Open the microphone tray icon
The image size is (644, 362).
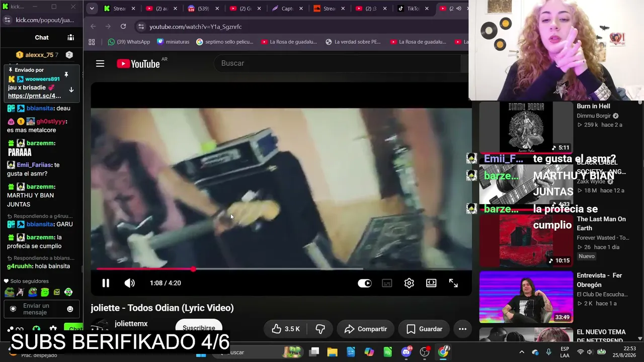pos(549,352)
